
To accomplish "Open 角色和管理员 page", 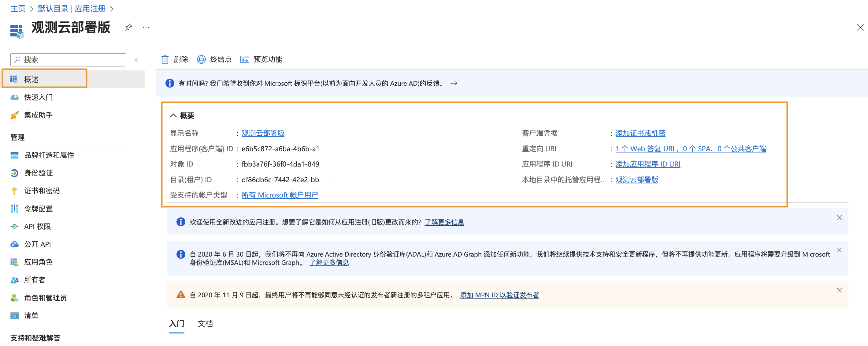I will 45,298.
